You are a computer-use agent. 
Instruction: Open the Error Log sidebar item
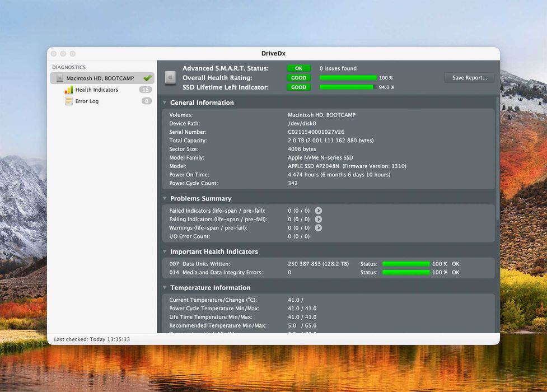coord(87,101)
